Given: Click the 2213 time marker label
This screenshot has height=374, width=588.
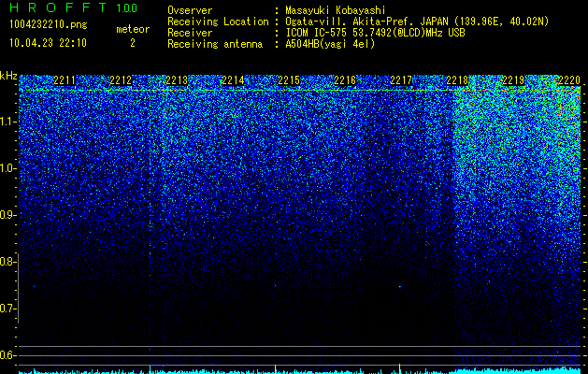Looking at the screenshot, I should point(177,80).
